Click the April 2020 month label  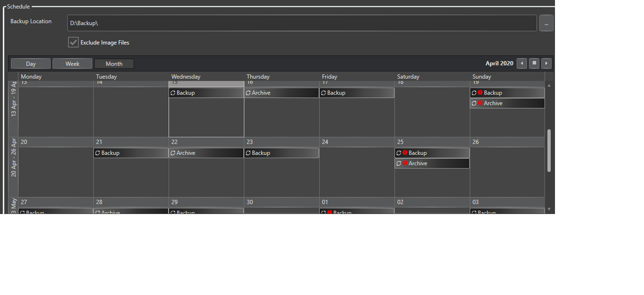tap(499, 63)
